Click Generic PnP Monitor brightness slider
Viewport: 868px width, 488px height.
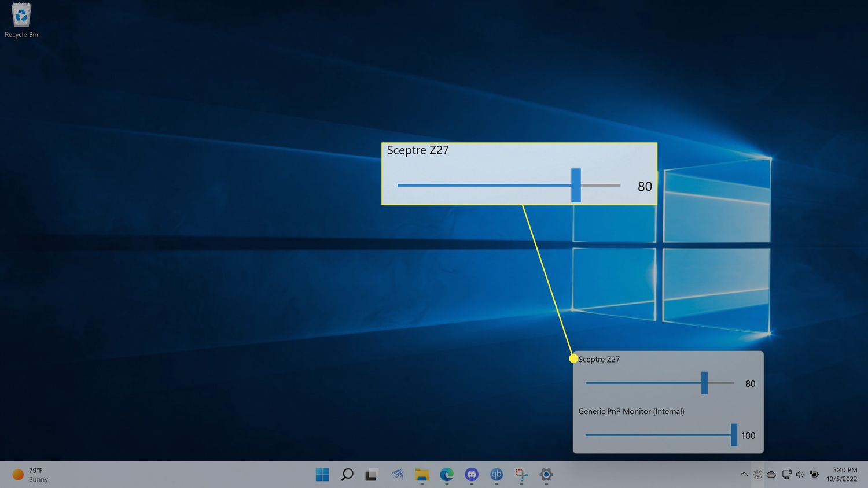(661, 435)
